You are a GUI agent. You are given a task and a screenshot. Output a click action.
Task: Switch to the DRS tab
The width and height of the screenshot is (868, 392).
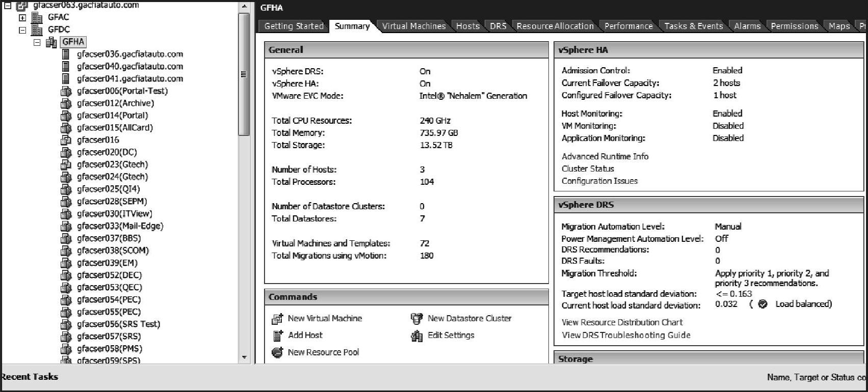point(498,26)
